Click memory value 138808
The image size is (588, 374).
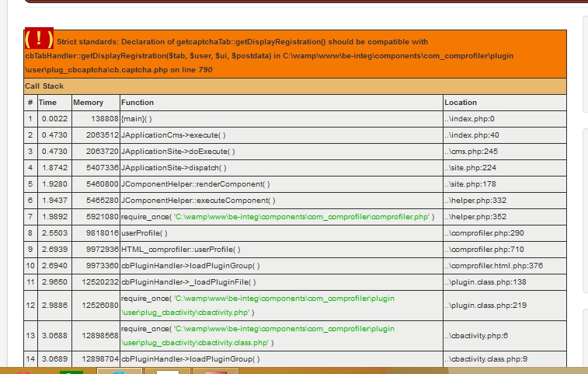[x=105, y=119]
